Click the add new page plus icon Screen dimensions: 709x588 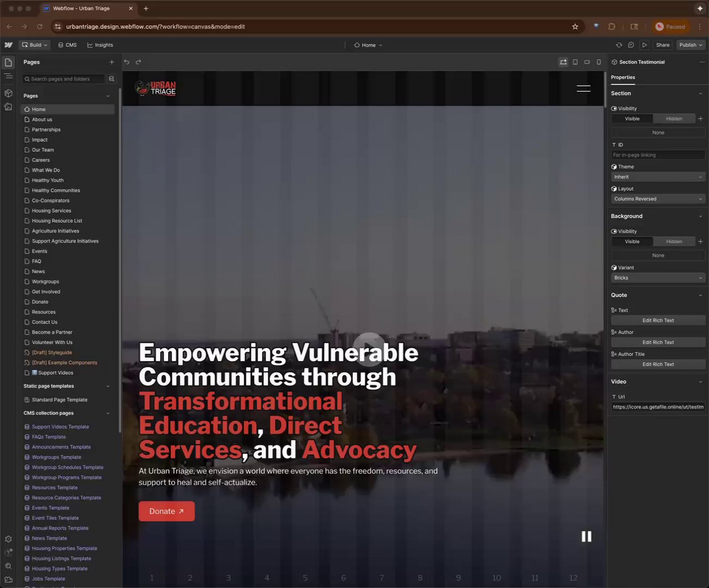(x=111, y=62)
